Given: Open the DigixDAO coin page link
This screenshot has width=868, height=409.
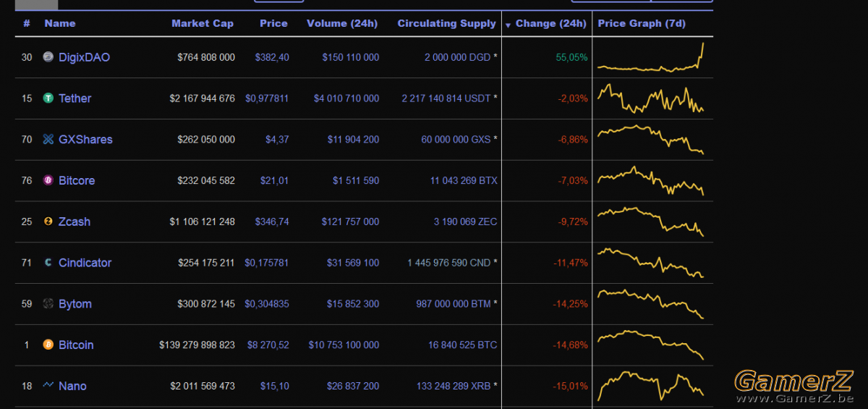Looking at the screenshot, I should tap(84, 57).
